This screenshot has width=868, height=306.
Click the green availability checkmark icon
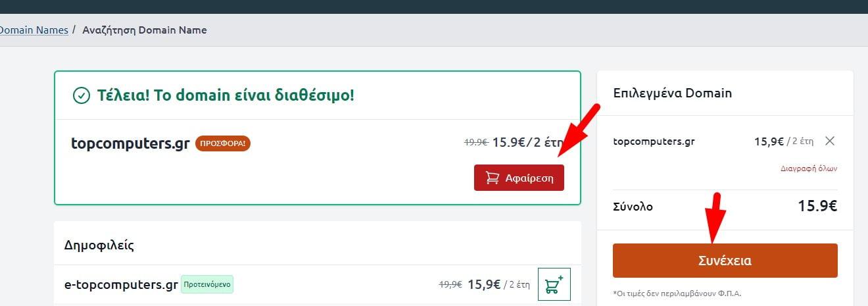click(81, 95)
